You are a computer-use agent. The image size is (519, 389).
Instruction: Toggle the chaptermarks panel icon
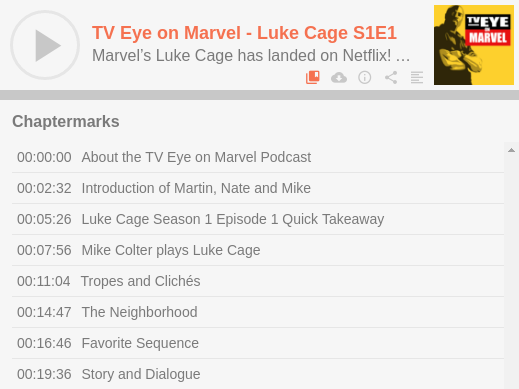coord(313,77)
